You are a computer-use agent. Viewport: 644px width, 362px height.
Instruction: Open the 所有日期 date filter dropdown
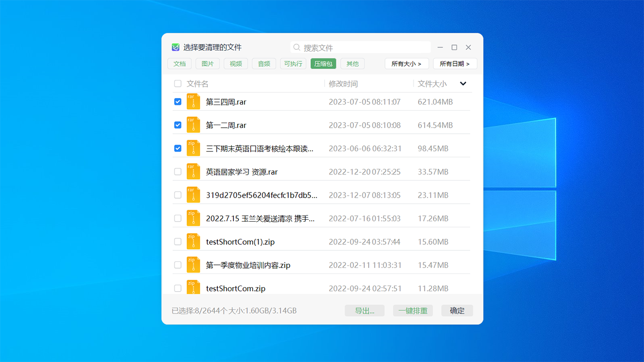[455, 63]
